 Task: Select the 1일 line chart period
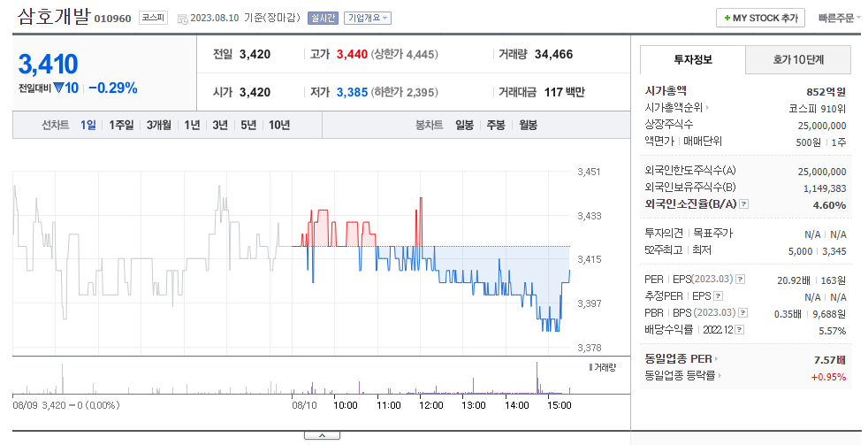[88, 126]
